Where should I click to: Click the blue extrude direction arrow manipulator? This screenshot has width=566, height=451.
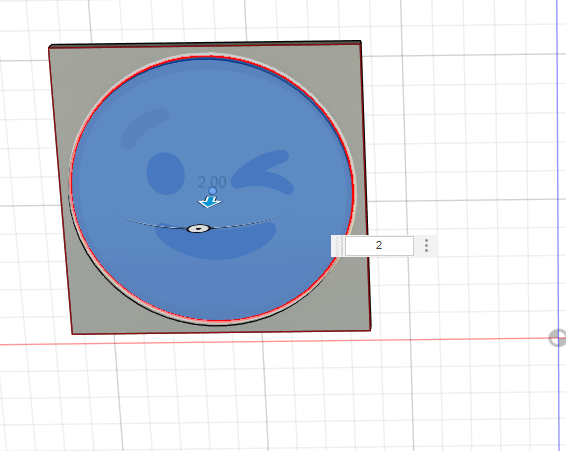click(x=210, y=202)
